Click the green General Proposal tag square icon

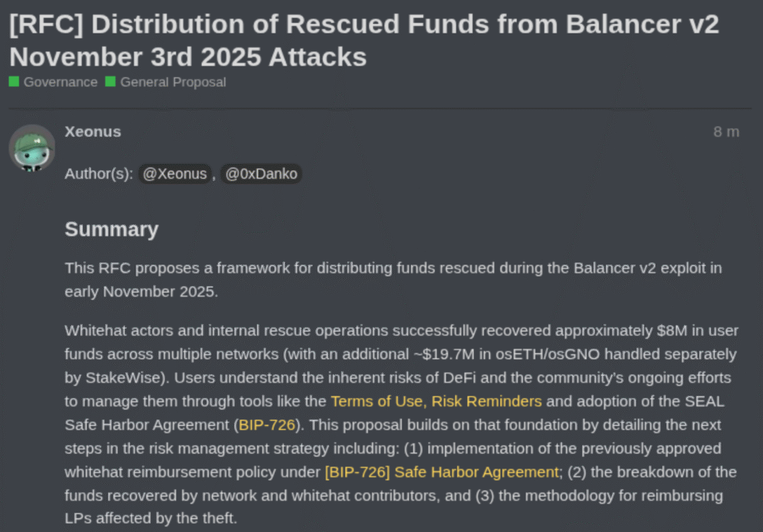pos(110,82)
